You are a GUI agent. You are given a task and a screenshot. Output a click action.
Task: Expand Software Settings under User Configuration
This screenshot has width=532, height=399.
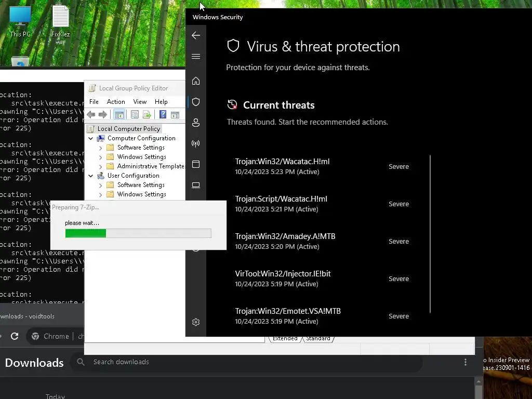pos(100,185)
